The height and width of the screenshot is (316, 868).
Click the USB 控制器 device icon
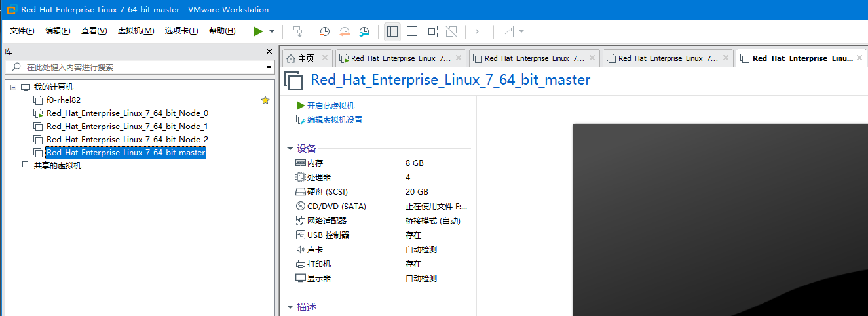point(301,235)
